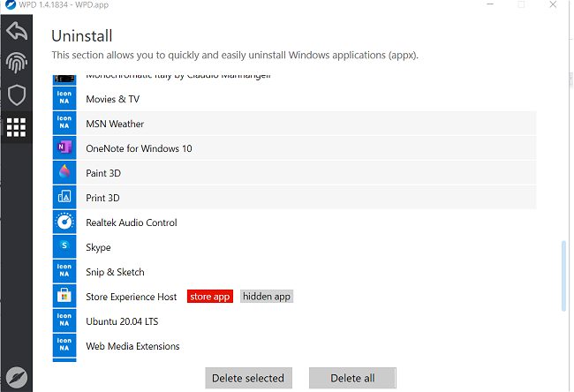Click the WPD logo at sidebar bottom

pos(17,377)
